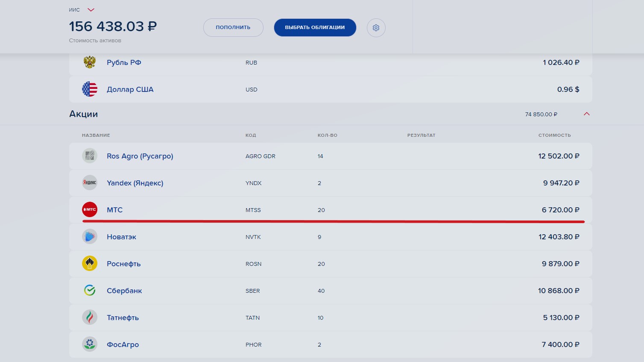Click the 12 502.00 ₽ Ros Agro value
Image resolution: width=644 pixels, height=362 pixels.
point(559,156)
